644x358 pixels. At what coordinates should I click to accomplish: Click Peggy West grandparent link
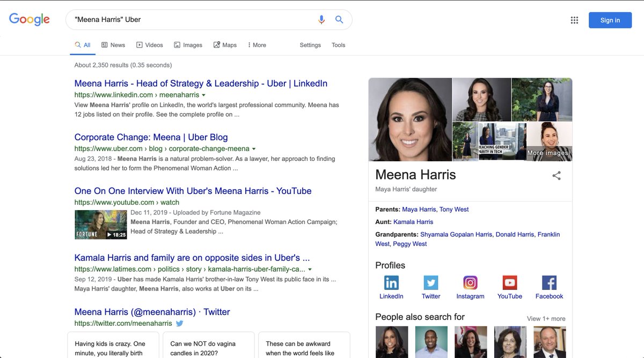coord(411,244)
